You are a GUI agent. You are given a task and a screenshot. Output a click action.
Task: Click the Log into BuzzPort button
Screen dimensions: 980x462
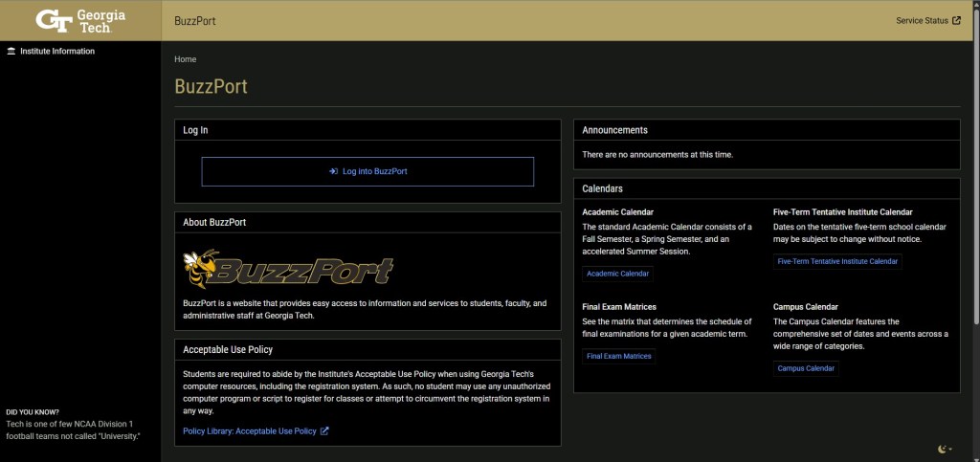tap(367, 171)
